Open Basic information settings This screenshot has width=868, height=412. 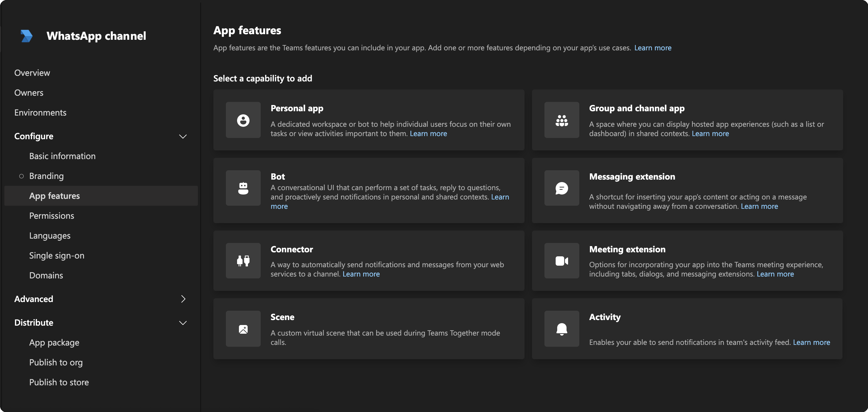coord(62,155)
